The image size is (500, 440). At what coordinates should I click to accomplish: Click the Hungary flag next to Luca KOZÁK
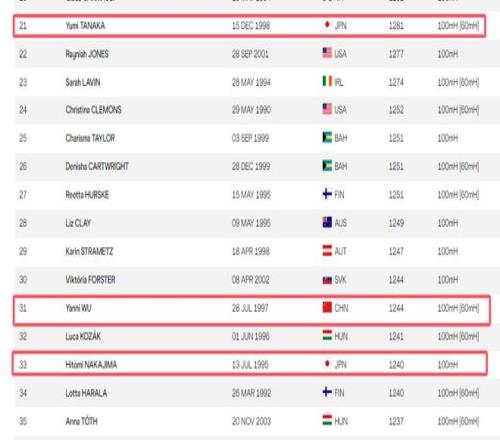(327, 336)
